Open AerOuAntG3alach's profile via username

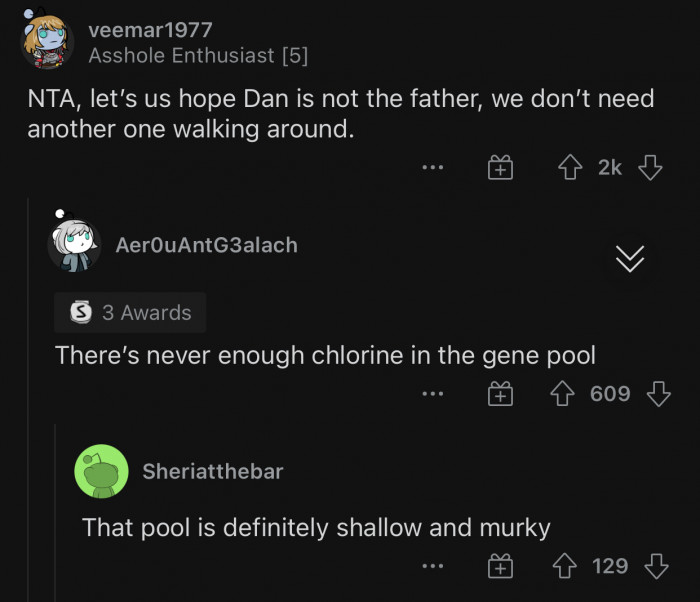206,244
